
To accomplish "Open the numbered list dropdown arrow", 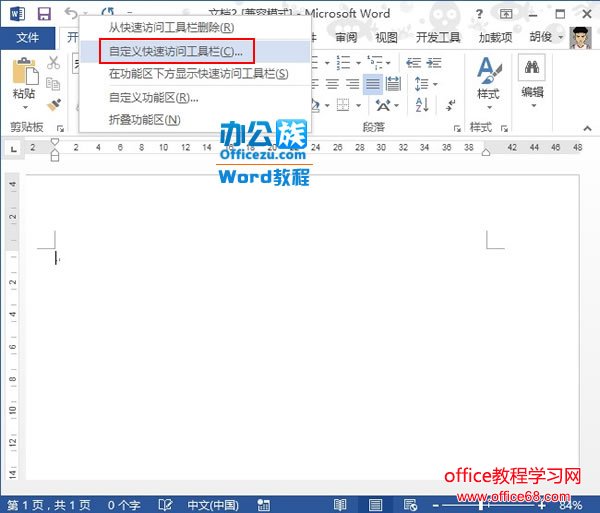I will click(359, 63).
